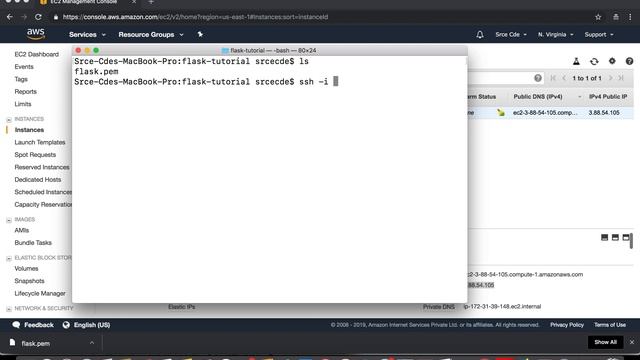Close the EC2 Management Console tab
Image resolution: width=640 pixels, height=360 pixels.
coord(134,2)
